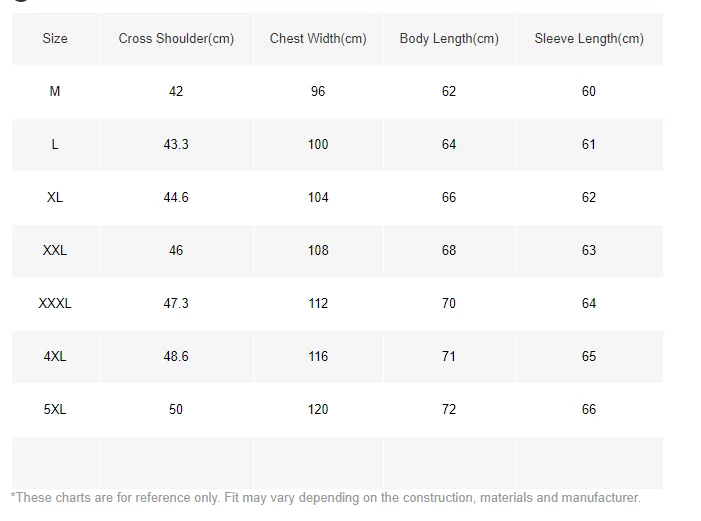Click the Cross Shoulder(cm) column header
Image resolution: width=701 pixels, height=521 pixels.
tap(176, 39)
